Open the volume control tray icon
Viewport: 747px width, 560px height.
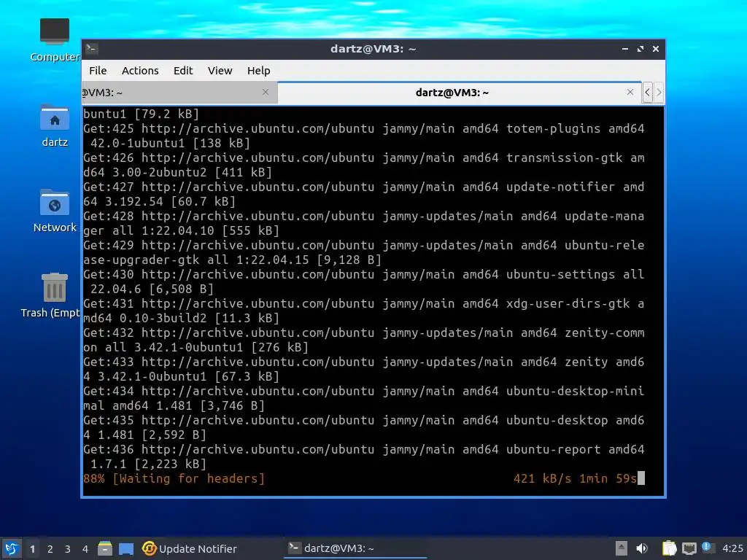[642, 548]
